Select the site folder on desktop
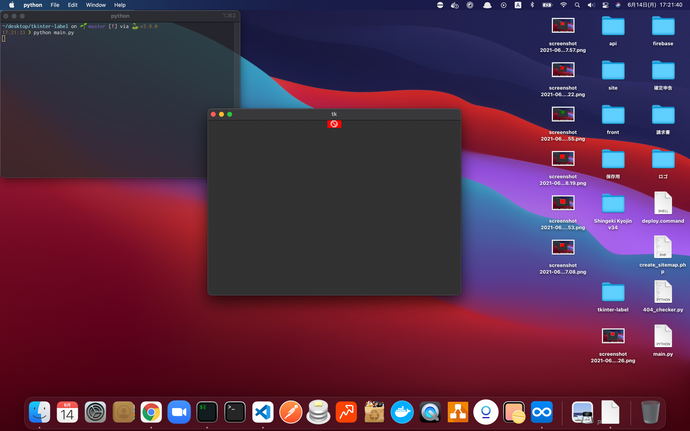 click(x=613, y=70)
